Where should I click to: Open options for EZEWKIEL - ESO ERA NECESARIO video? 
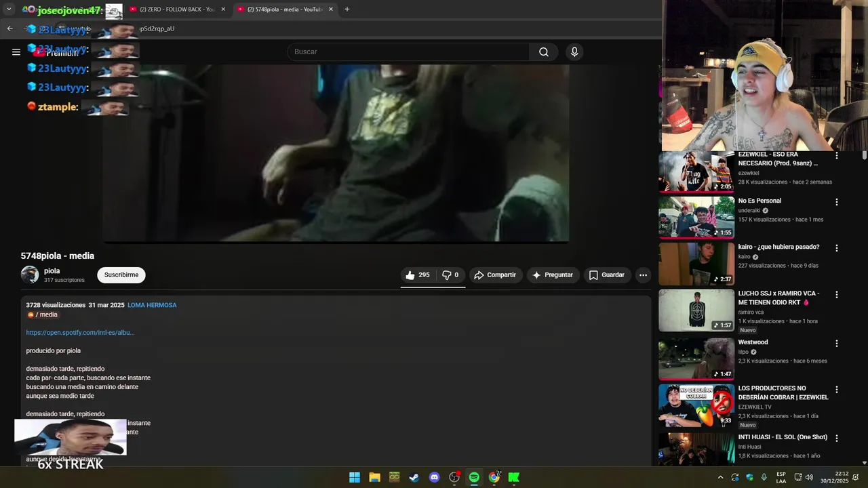[x=837, y=156]
